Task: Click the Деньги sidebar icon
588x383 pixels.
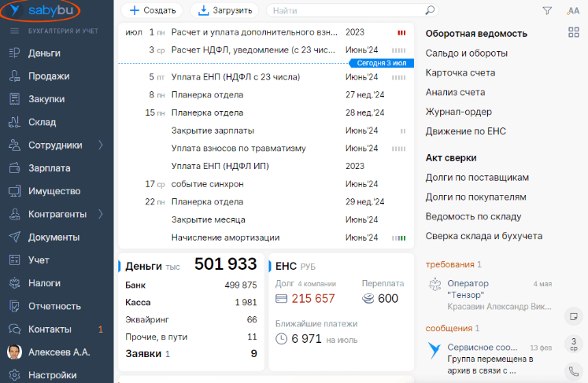Action: coord(14,53)
